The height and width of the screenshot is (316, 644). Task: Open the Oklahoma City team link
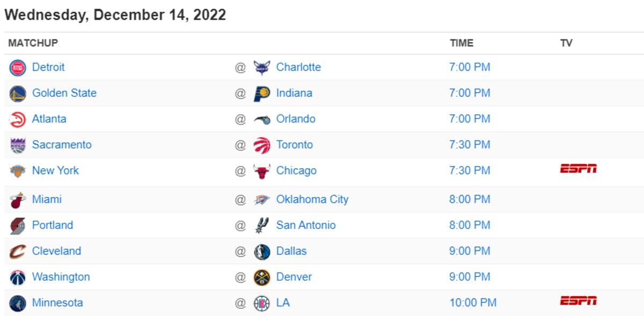(x=311, y=199)
